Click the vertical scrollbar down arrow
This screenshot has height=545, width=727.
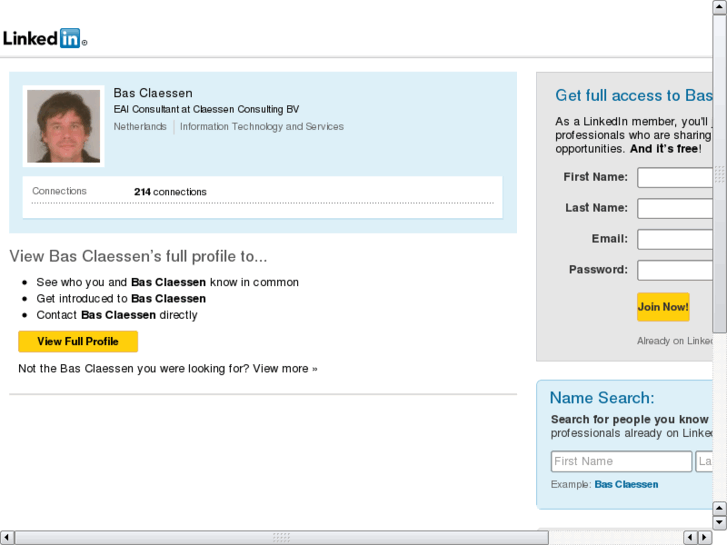tap(720, 522)
